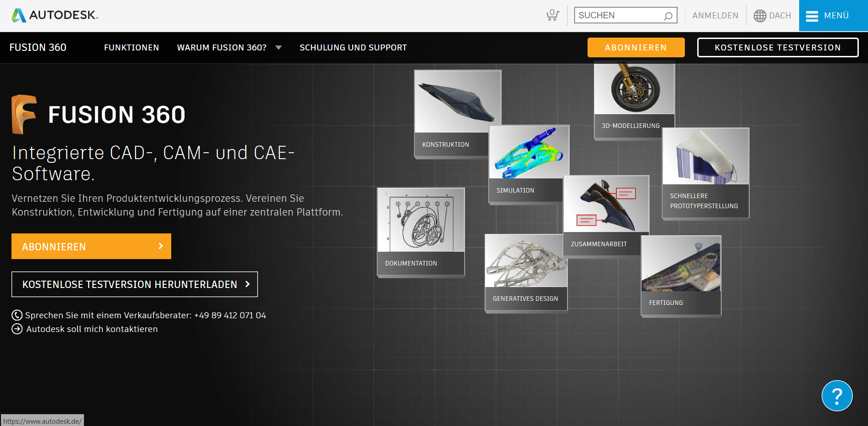Screen dimensions: 868x426
Task: Open SCHULUNG UND SUPPORT menu item
Action: 353,48
